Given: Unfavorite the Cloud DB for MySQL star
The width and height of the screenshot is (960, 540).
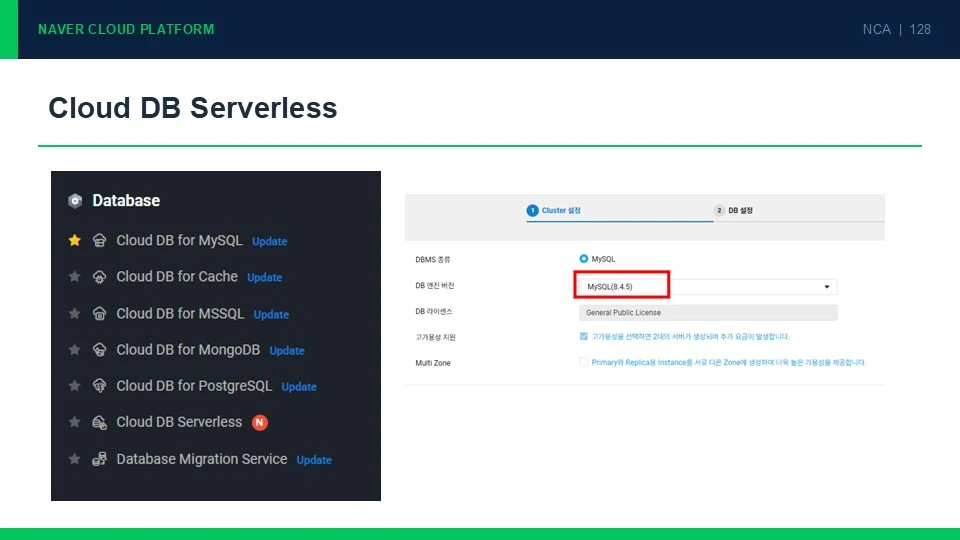Looking at the screenshot, I should tap(75, 241).
